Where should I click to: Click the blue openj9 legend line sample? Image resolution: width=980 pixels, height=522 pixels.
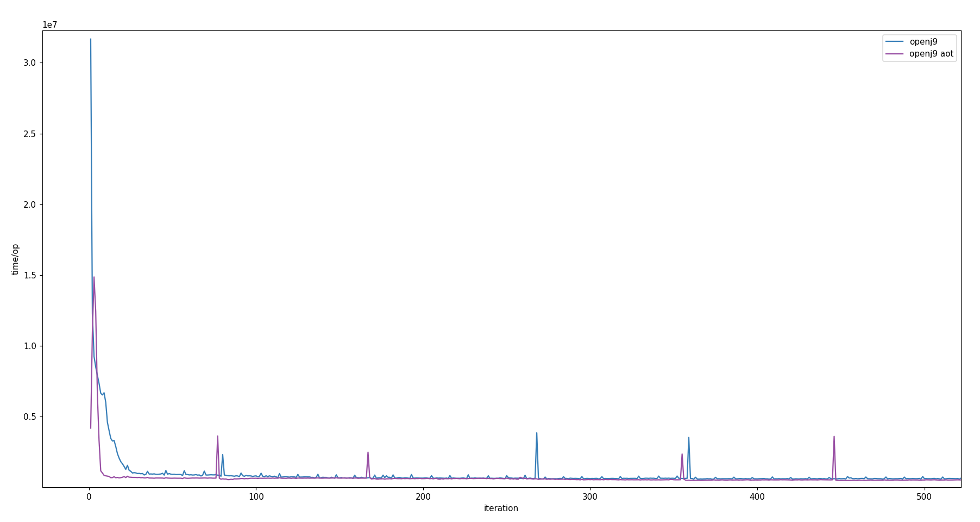click(x=895, y=42)
